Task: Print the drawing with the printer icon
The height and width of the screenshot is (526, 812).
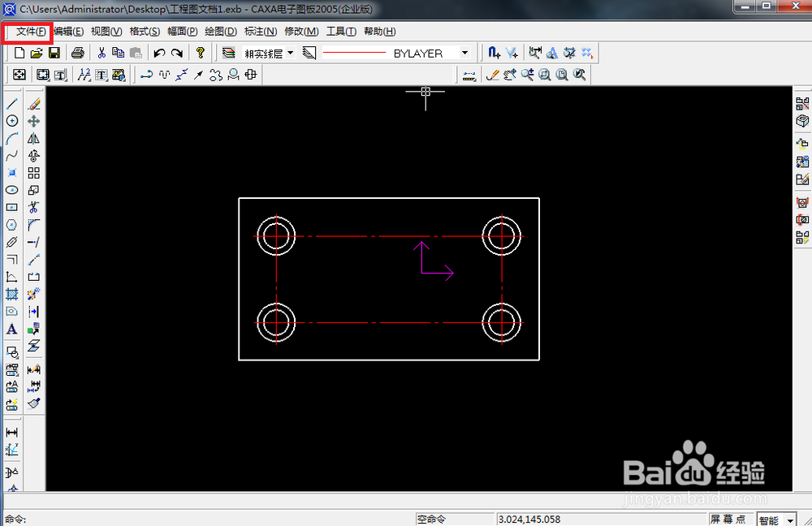Action: [x=78, y=53]
